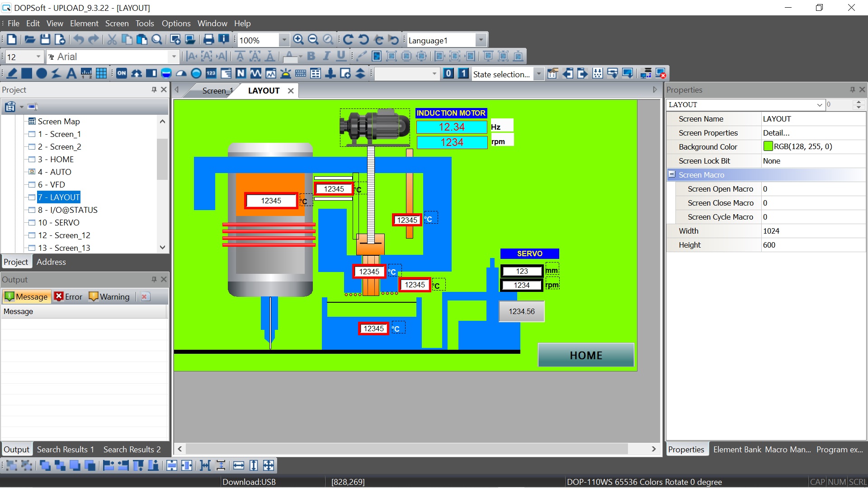Toggle state 0 view button
Viewport: 868px width, 488px height.
click(448, 74)
